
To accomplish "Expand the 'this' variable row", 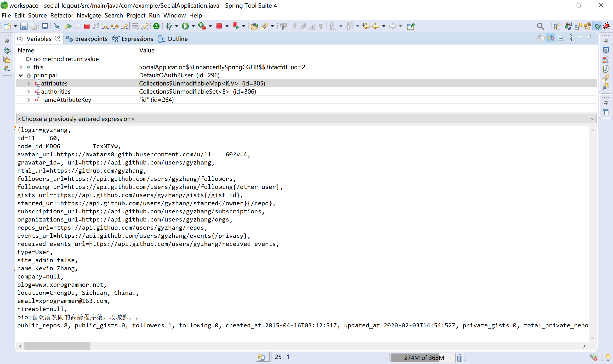I will (21, 67).
